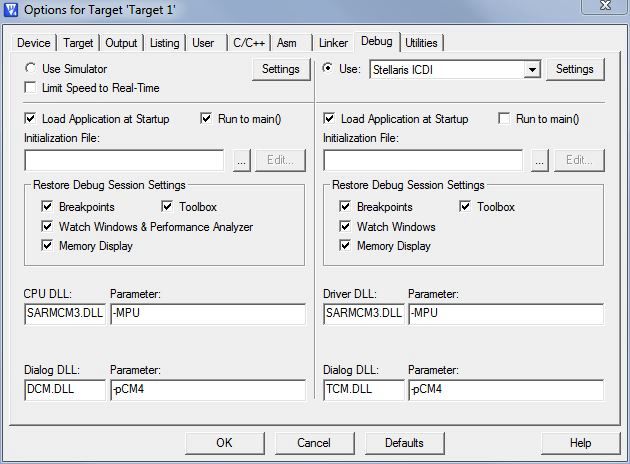This screenshot has height=464, width=630.
Task: Uncheck target Toolbox checkbox
Action: coord(465,206)
